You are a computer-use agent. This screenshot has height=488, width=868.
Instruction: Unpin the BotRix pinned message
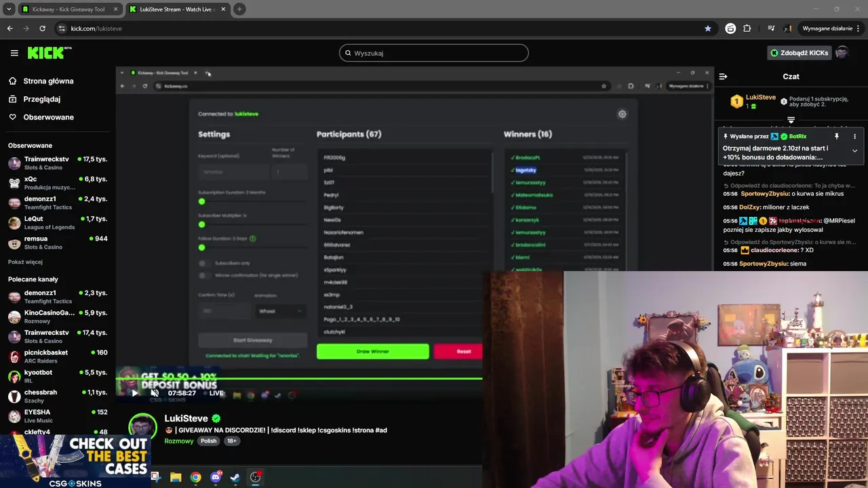point(837,136)
